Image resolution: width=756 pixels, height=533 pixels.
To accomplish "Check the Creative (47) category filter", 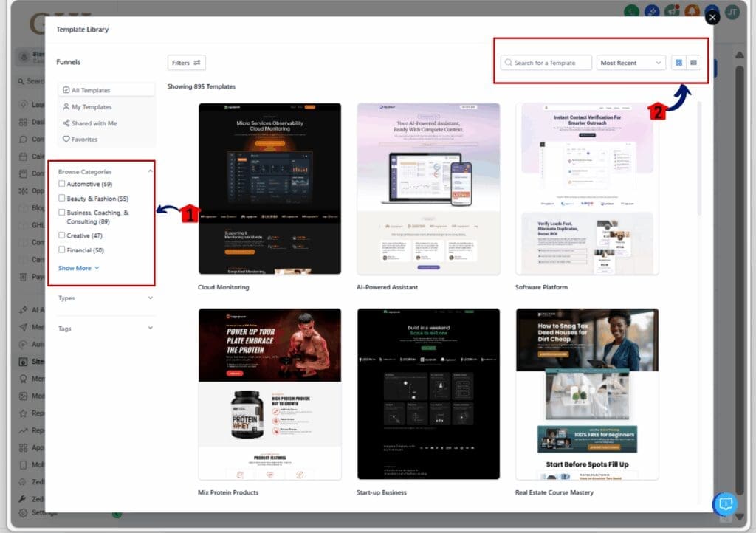I will 62,236.
